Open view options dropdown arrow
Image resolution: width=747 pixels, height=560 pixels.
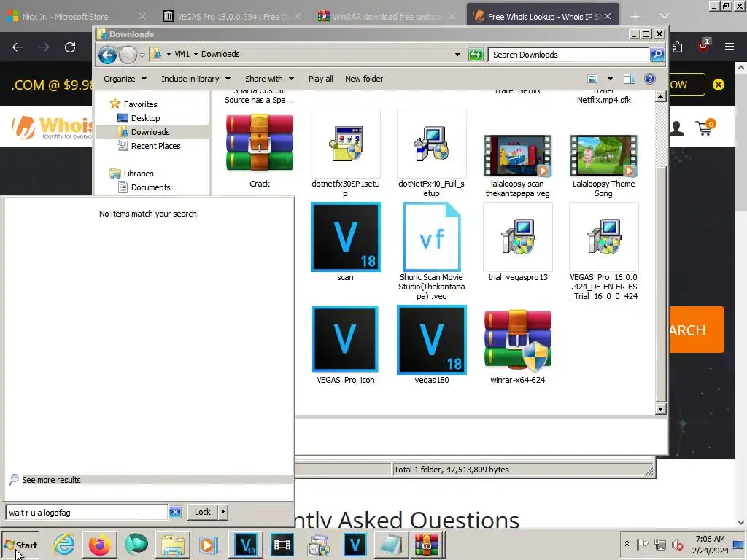[x=609, y=79]
